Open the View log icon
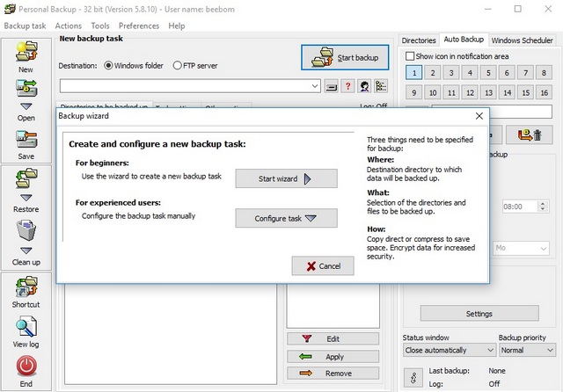 26,326
